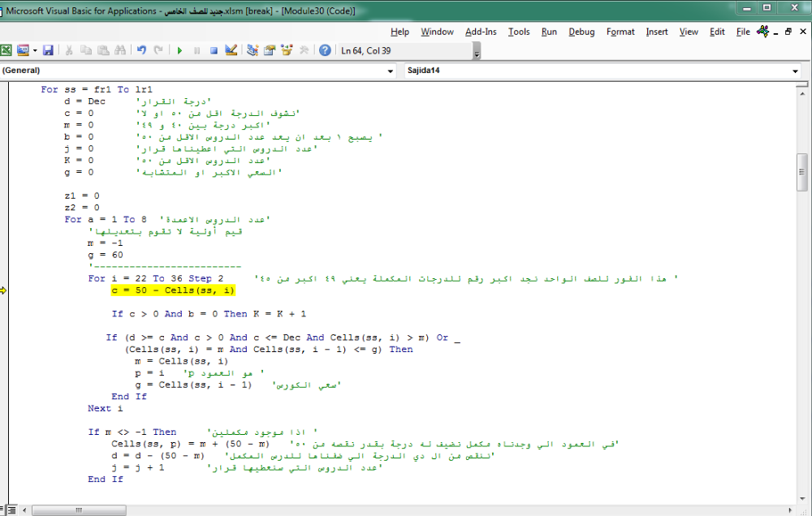Open Project Explorer from the toolbar
This screenshot has height=516, width=812.
(253, 50)
